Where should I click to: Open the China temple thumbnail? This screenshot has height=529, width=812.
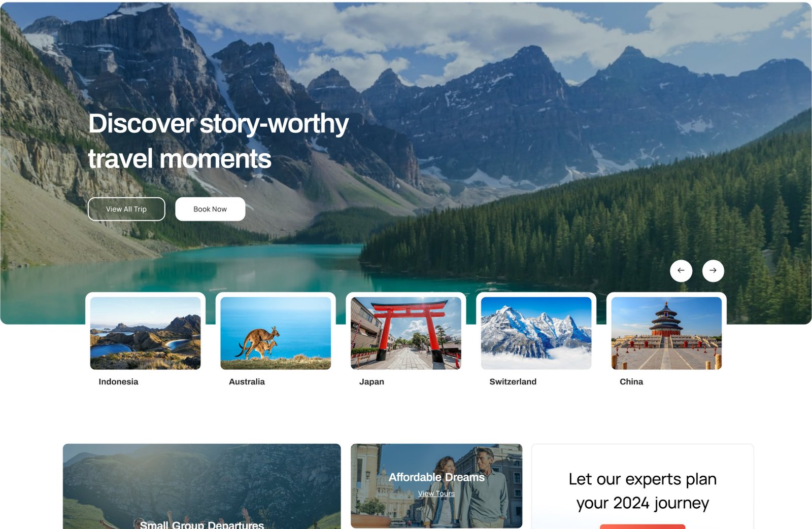tap(666, 333)
